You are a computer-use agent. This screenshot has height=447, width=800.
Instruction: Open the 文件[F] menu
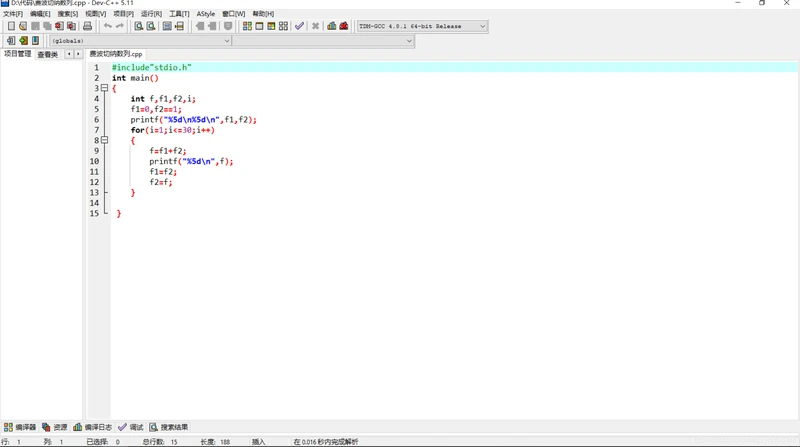[x=13, y=14]
